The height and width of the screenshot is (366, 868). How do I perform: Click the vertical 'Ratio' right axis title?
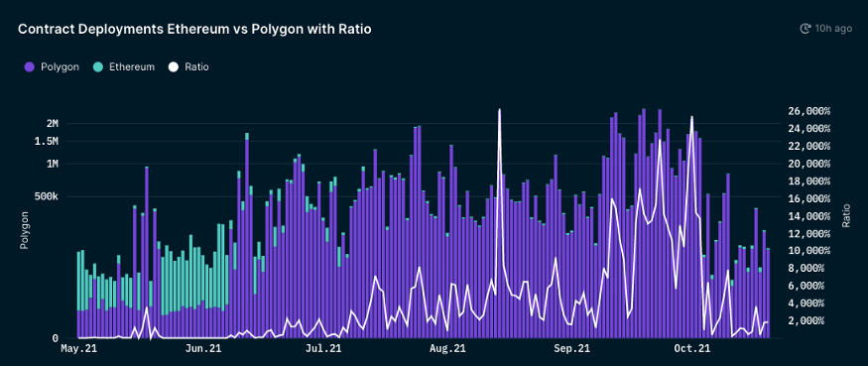tap(845, 216)
